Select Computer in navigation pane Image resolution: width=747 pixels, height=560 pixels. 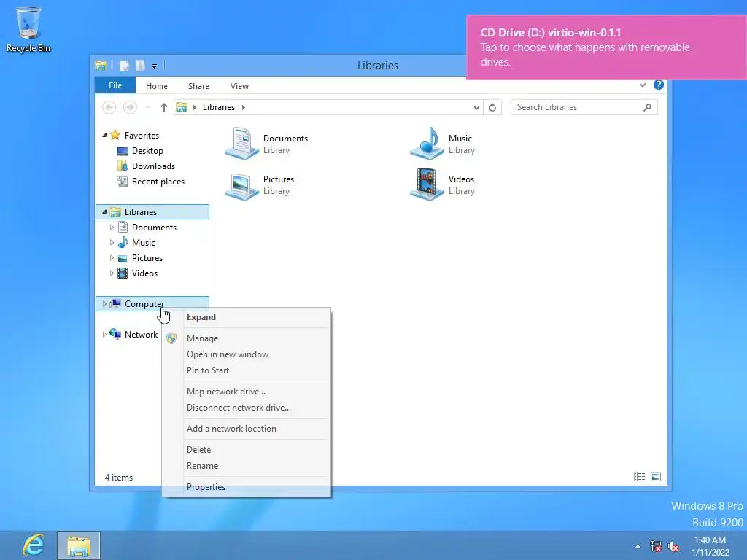(x=152, y=304)
